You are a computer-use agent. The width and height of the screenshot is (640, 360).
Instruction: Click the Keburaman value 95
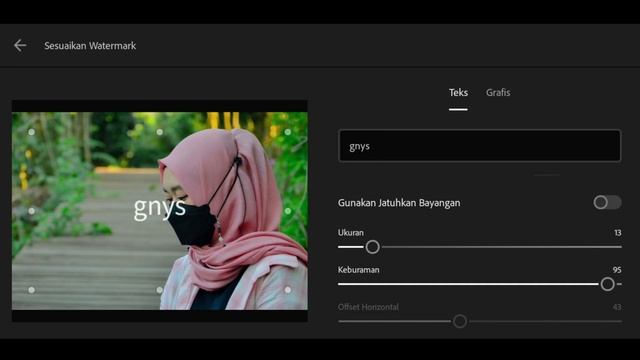point(617,270)
